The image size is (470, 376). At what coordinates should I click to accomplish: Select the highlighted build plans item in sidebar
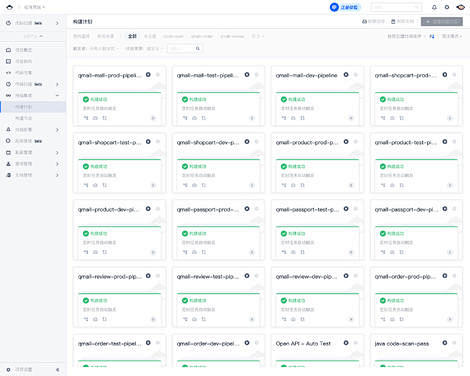pos(33,107)
